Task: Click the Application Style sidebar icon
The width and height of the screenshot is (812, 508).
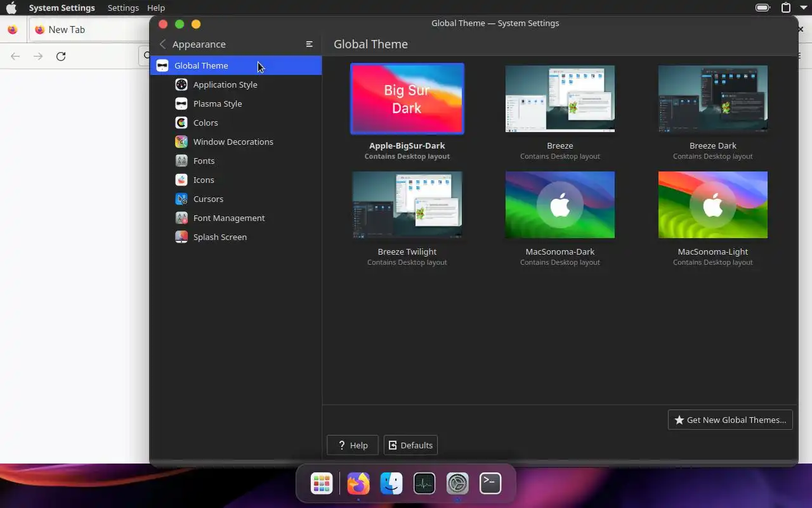Action: point(181,84)
